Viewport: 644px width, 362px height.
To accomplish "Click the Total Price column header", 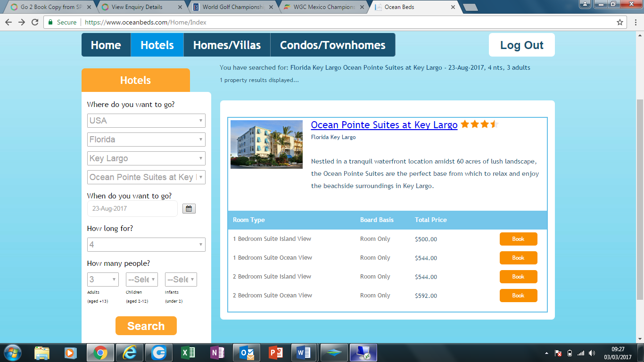I will [431, 220].
